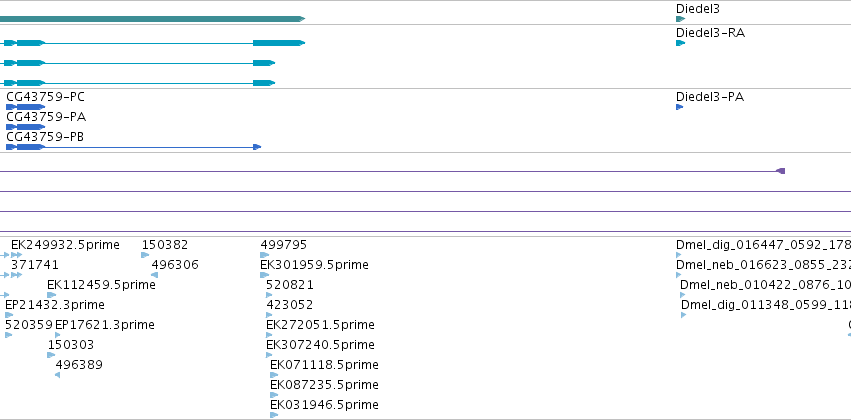This screenshot has width=851, height=420.
Task: Click the Diedel3 gene arrow glyph
Action: tap(680, 19)
